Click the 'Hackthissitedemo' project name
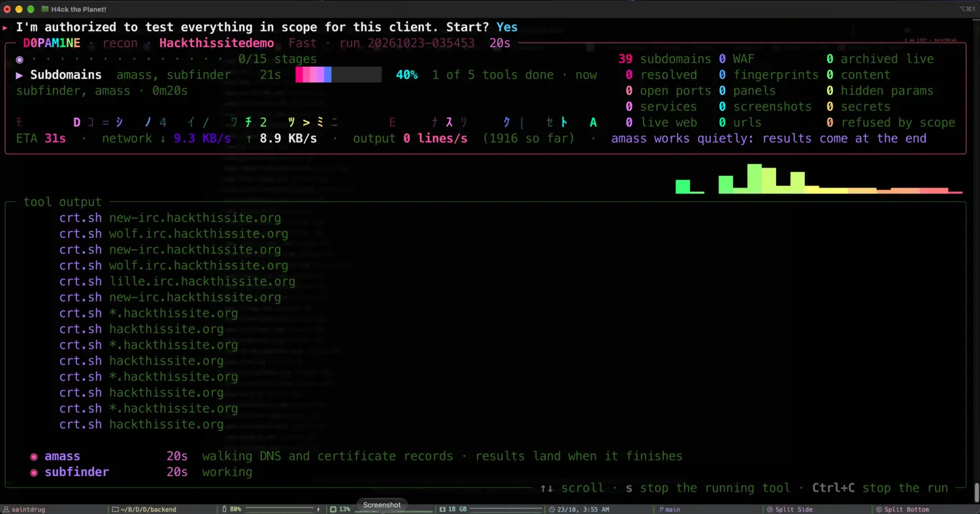This screenshot has height=514, width=980. pos(217,43)
